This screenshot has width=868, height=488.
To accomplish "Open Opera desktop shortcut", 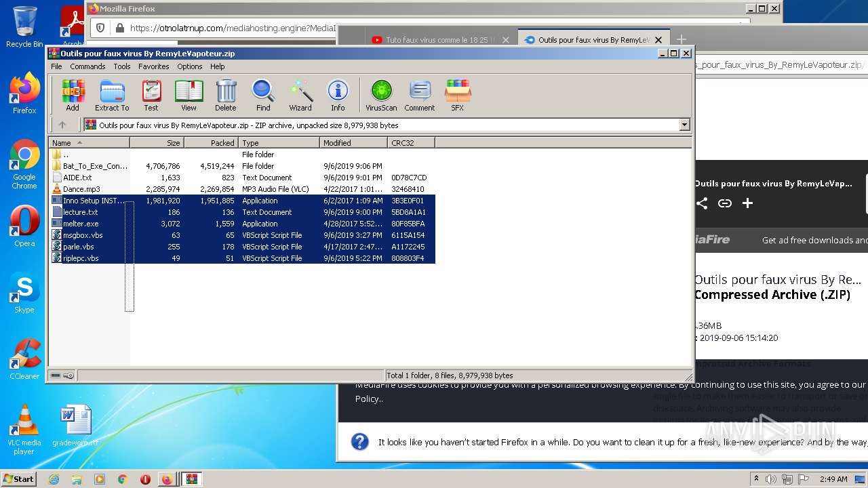I will (24, 226).
